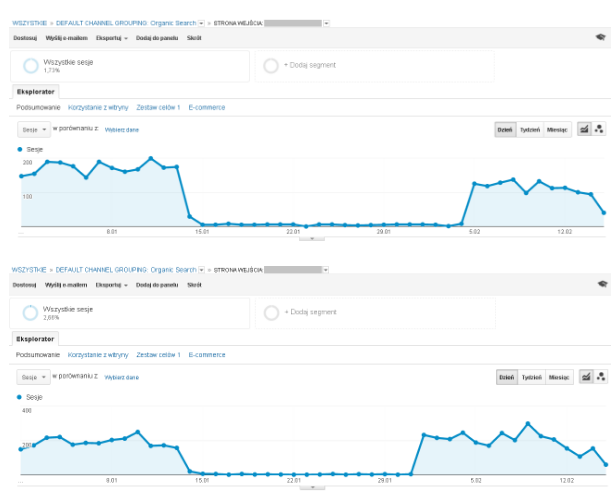Select motion chart view in bottom report
The image size is (616, 493).
point(601,376)
